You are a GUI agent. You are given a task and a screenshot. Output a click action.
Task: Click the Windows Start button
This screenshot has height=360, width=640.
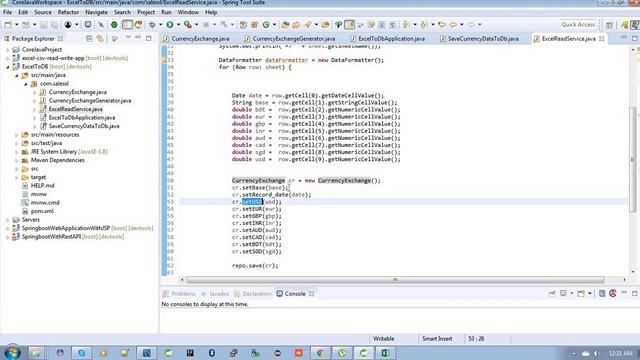pos(11,353)
